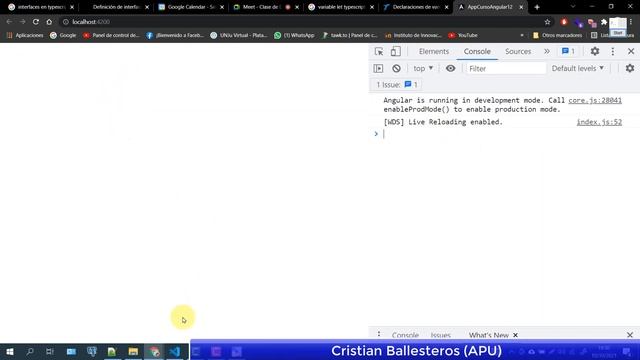Go forward in browser history
Image resolution: width=640 pixels, height=360 pixels.
pyautogui.click(x=22, y=22)
